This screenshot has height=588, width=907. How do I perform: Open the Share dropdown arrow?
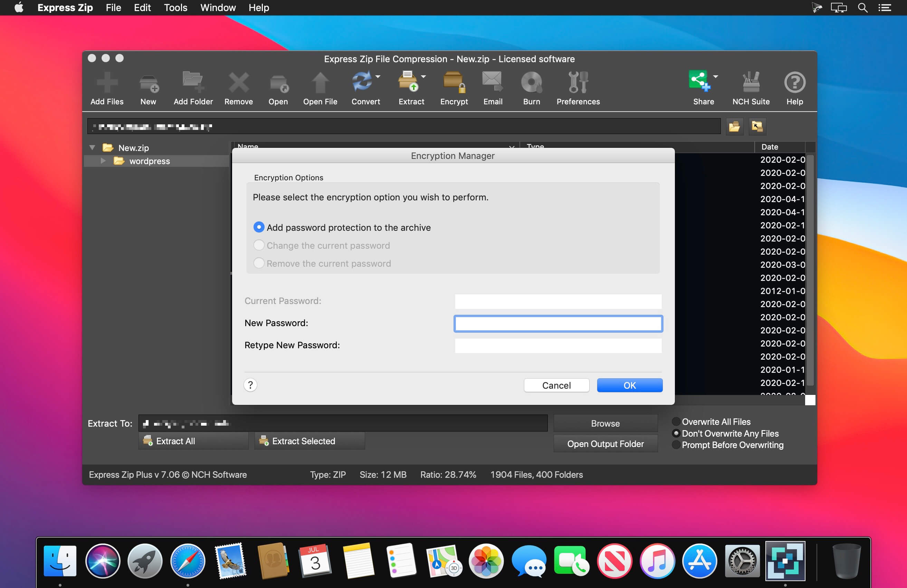[x=715, y=77]
